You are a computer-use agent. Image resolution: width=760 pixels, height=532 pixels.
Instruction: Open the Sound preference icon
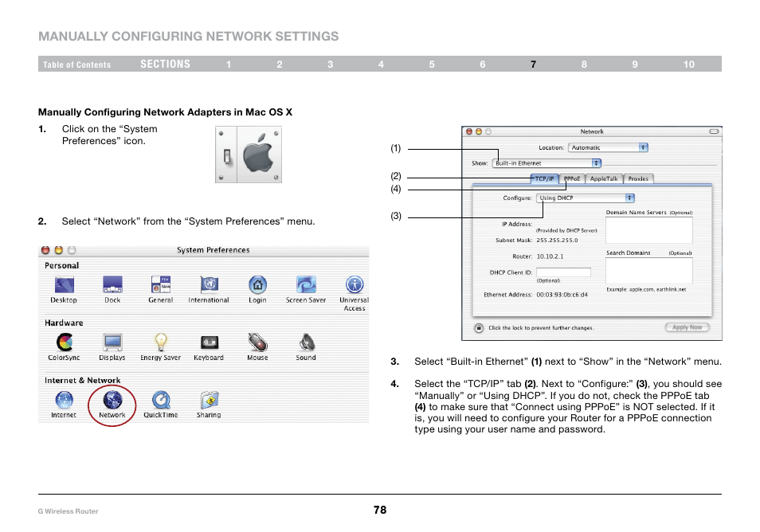click(307, 342)
